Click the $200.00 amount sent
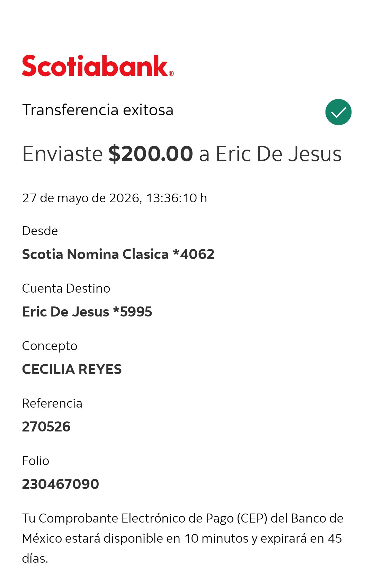Viewport: 374px width, 588px height. [151, 154]
